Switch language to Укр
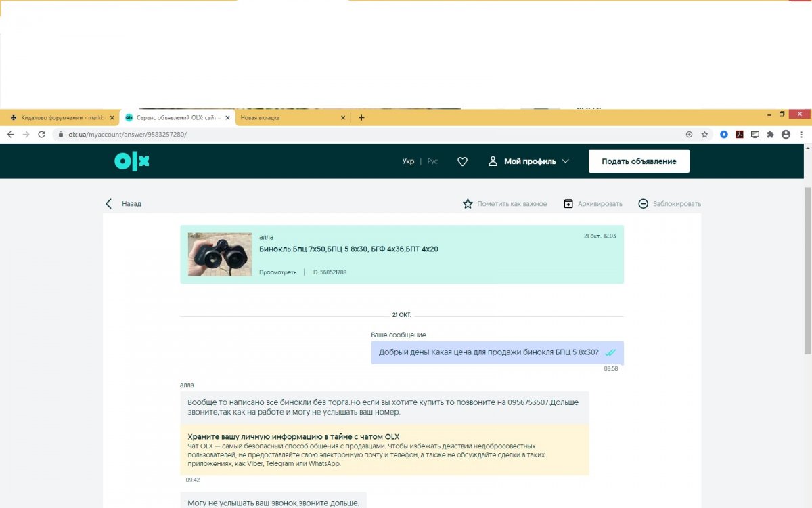 (x=408, y=161)
